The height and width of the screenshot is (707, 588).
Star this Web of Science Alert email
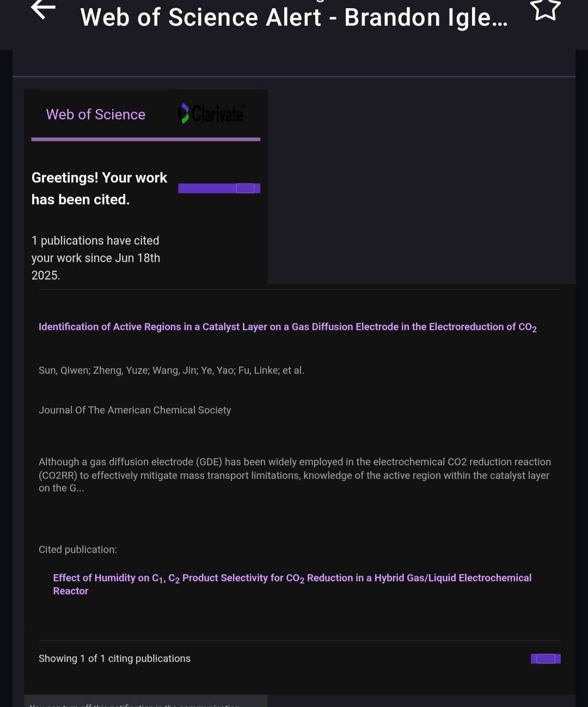[x=545, y=10]
